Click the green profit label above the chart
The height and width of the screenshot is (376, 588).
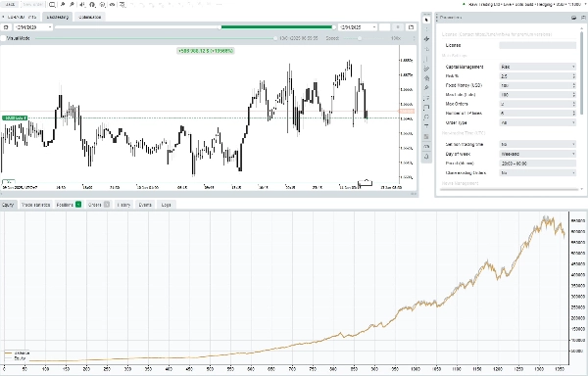206,51
